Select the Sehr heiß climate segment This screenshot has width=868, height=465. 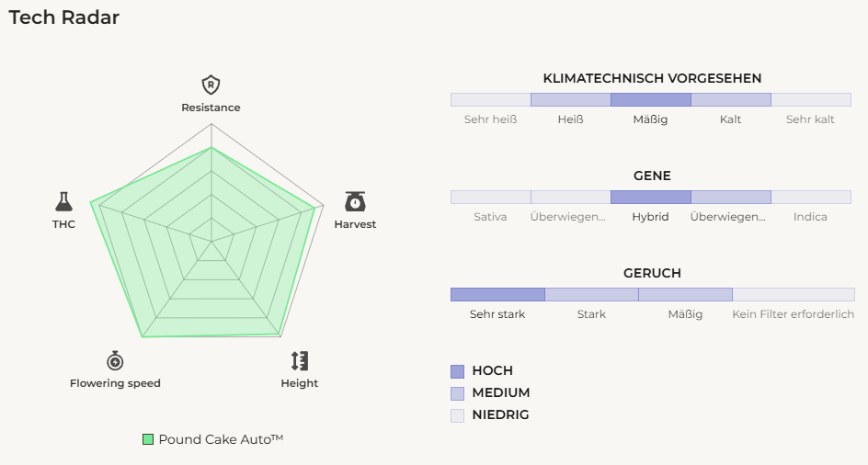(490, 100)
